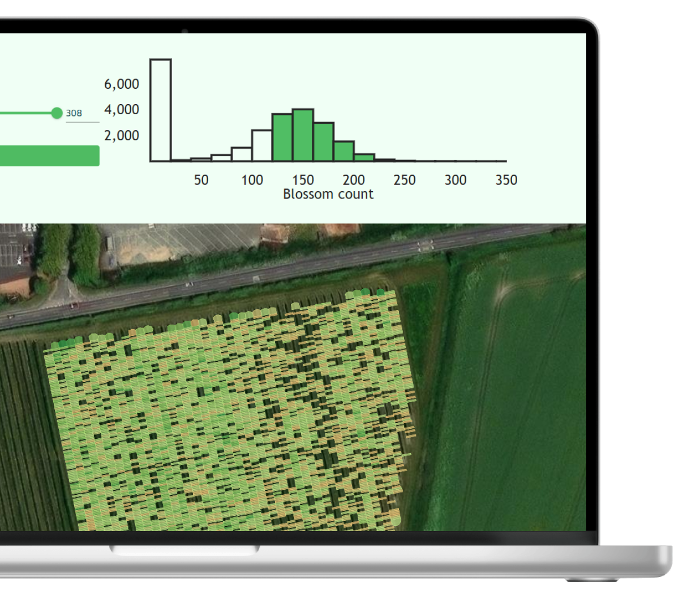
Task: Click the 6,000 y-axis tick label
Action: click(122, 84)
